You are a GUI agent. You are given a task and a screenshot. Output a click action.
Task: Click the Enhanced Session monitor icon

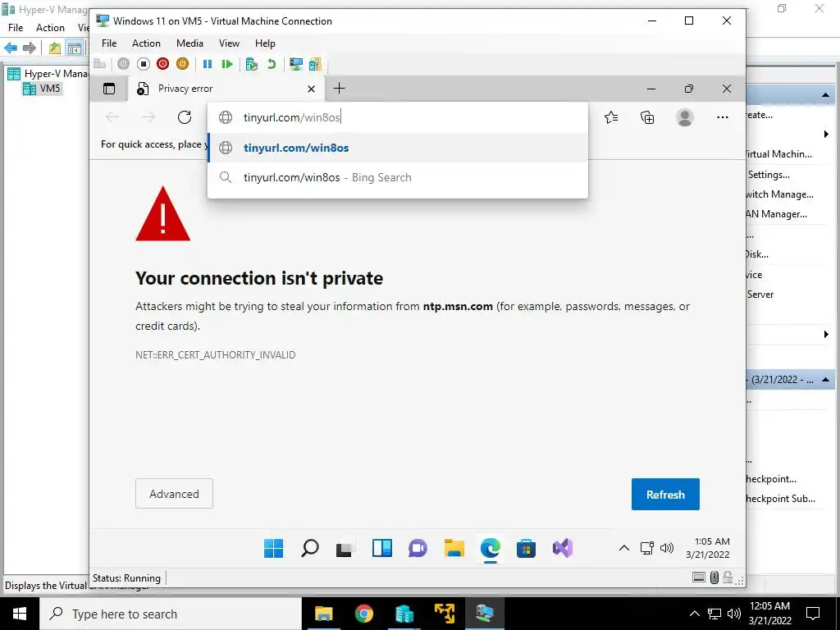tap(295, 64)
